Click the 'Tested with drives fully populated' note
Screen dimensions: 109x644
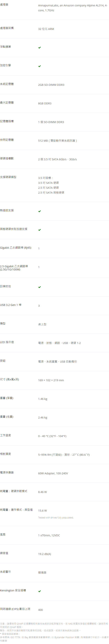[x=56, y=518]
